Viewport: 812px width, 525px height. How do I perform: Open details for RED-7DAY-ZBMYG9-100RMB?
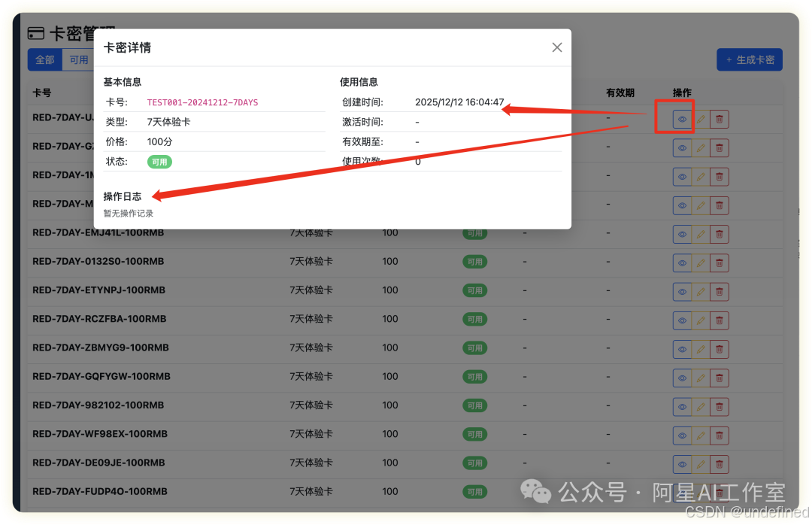click(682, 349)
